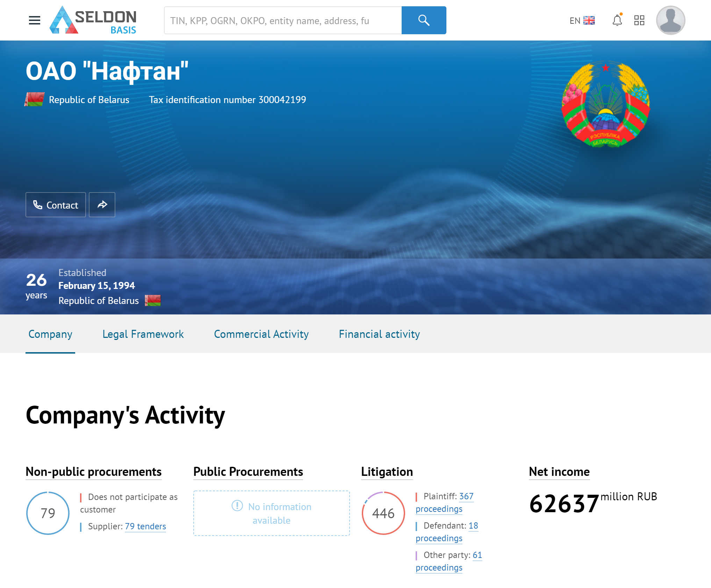Switch language via EN selector
Viewport: 711px width, 588px height.
point(582,21)
